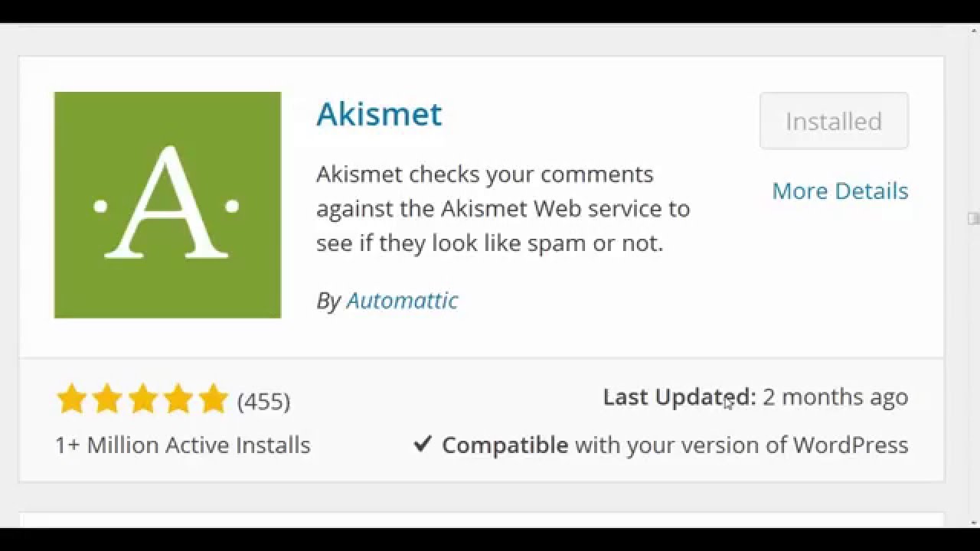Viewport: 980px width, 551px height.
Task: Click the 1+ Million Active Installs text
Action: pyautogui.click(x=183, y=445)
